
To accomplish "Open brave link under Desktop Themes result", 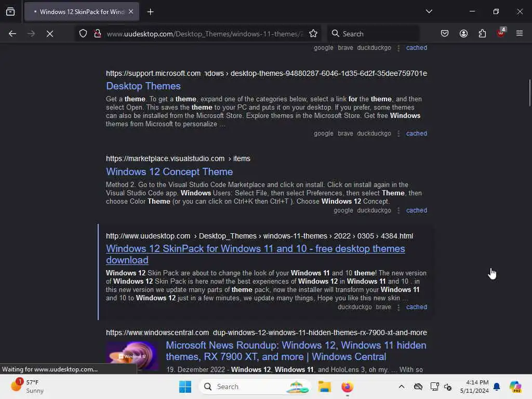I will click(345, 134).
